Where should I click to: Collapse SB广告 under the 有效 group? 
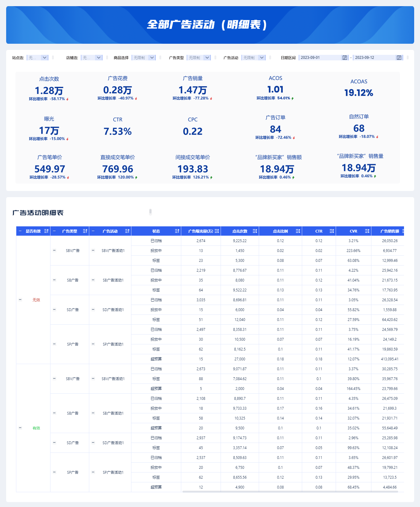[x=54, y=413]
